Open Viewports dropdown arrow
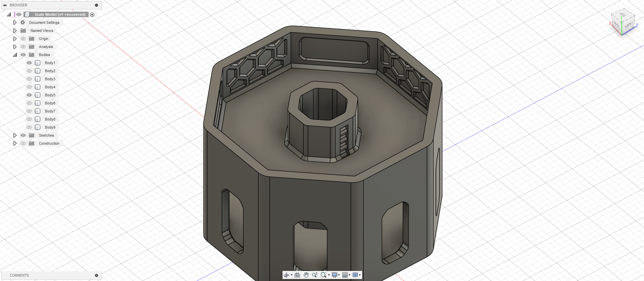This screenshot has height=281, width=644. coord(360,275)
